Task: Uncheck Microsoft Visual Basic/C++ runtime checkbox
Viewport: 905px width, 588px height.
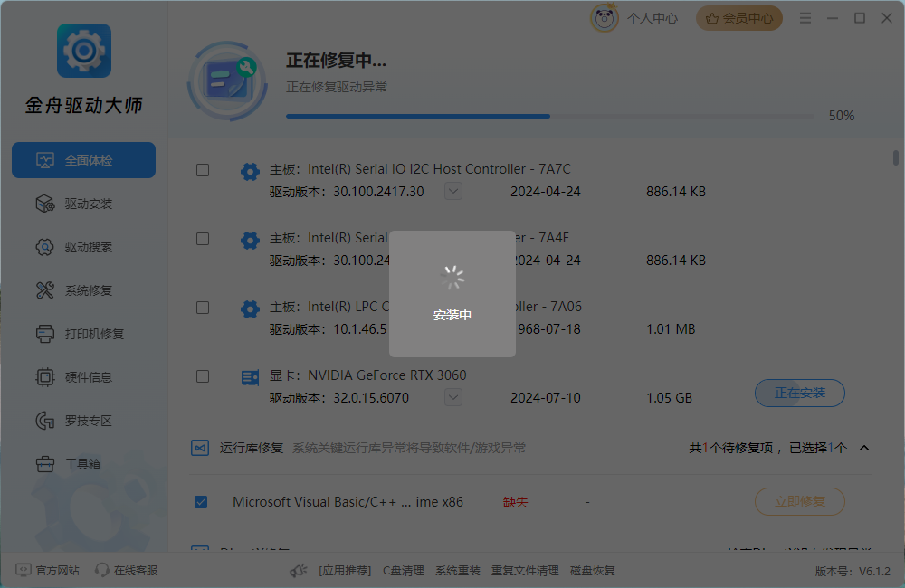Action: (201, 502)
